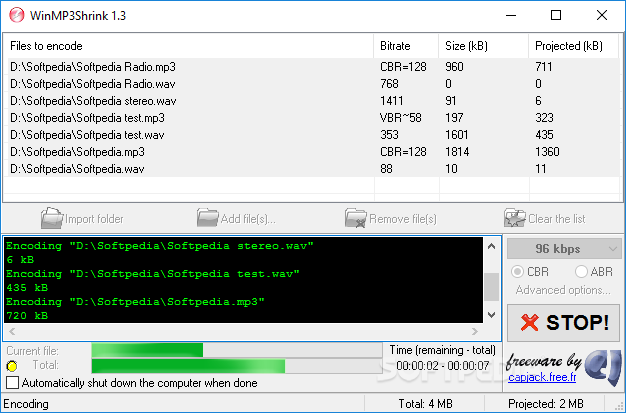The height and width of the screenshot is (413, 626).
Task: Click the log scroll down arrow
Action: tap(492, 315)
